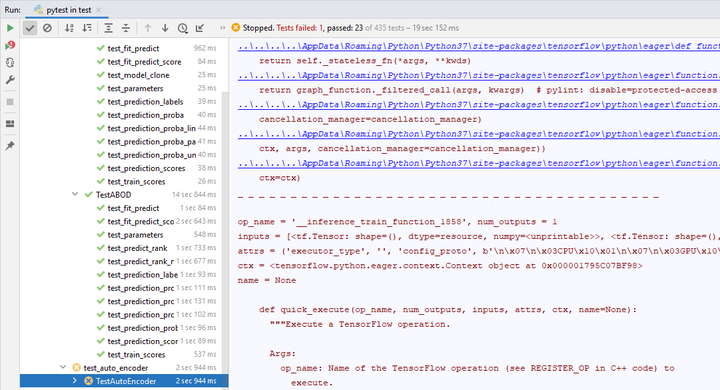Toggle Show Passed tests checkmark button
Screen dimensions: 720x390
click(30, 28)
